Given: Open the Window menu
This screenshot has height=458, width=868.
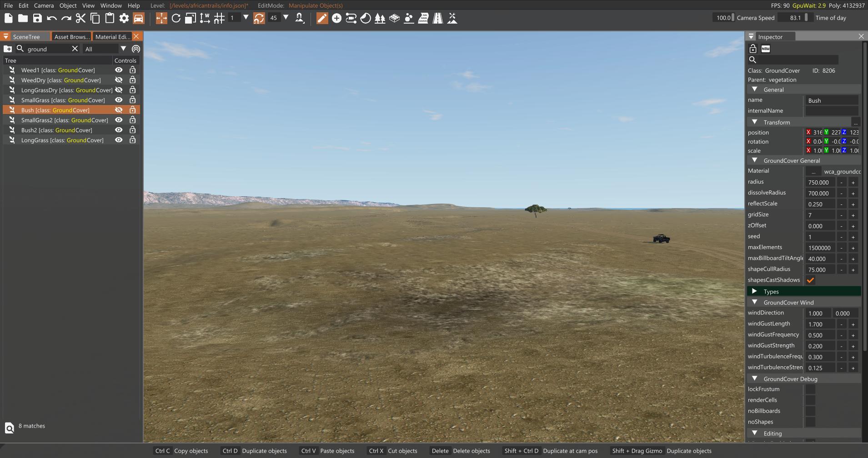Looking at the screenshot, I should tap(111, 5).
